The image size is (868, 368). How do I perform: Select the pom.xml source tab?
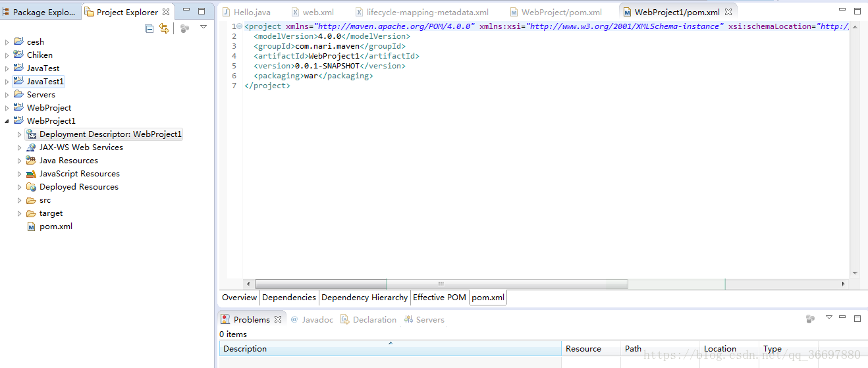tap(488, 298)
